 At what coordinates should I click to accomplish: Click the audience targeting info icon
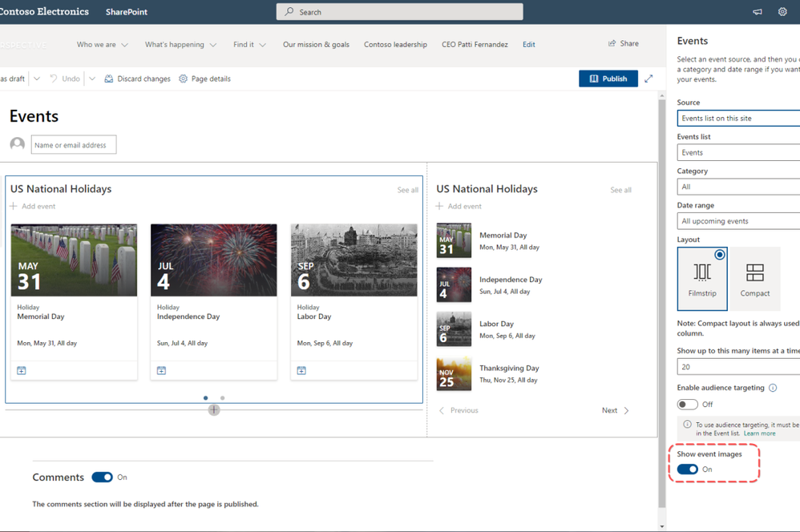pyautogui.click(x=773, y=388)
